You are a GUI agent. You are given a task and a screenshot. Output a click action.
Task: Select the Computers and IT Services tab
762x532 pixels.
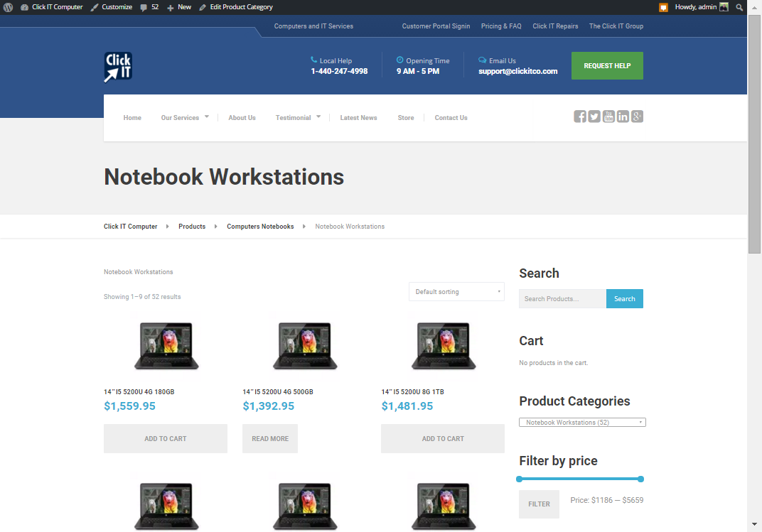pos(313,26)
